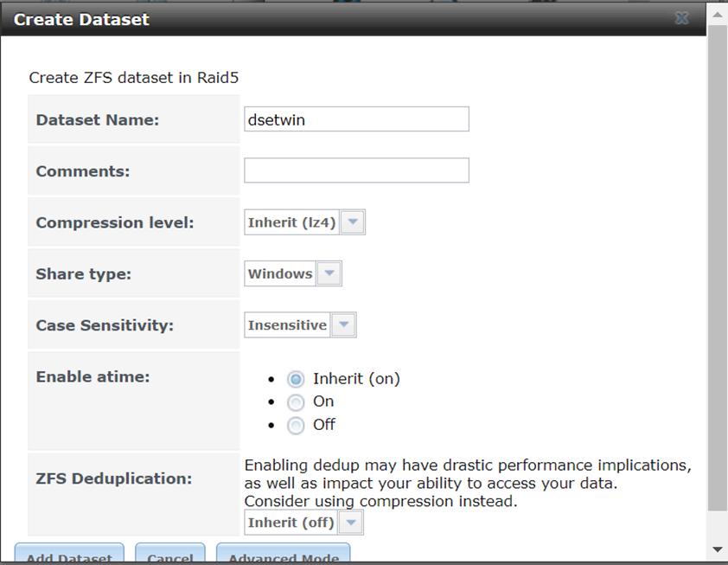Expand the ZFS Deduplication dropdown arrow
This screenshot has width=728, height=565.
pos(351,523)
